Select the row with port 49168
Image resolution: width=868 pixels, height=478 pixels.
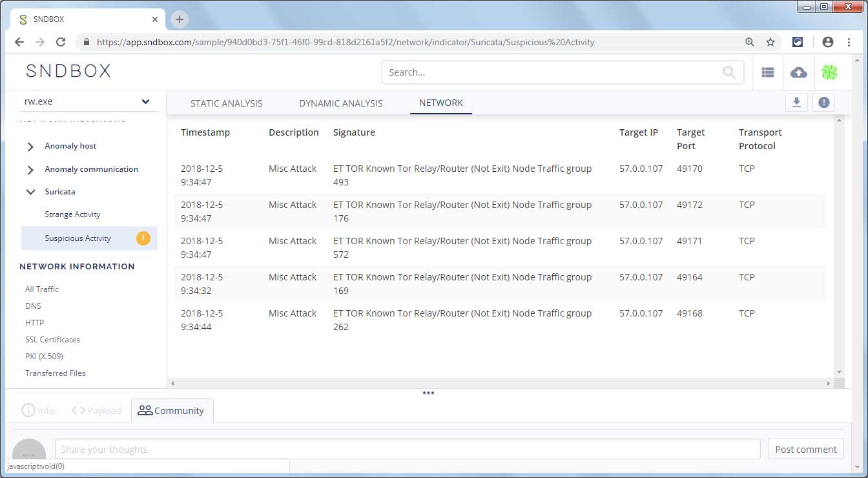(x=500, y=320)
